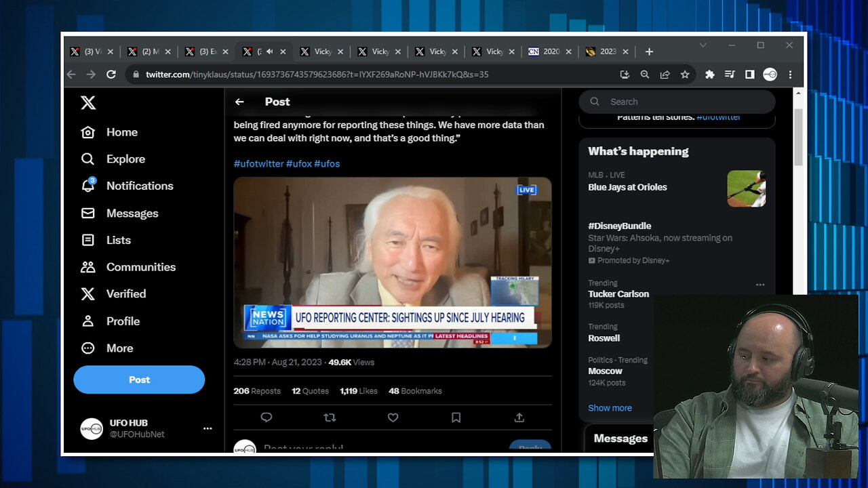
Task: Open UFO HUB account options ellipsis
Action: pos(208,428)
